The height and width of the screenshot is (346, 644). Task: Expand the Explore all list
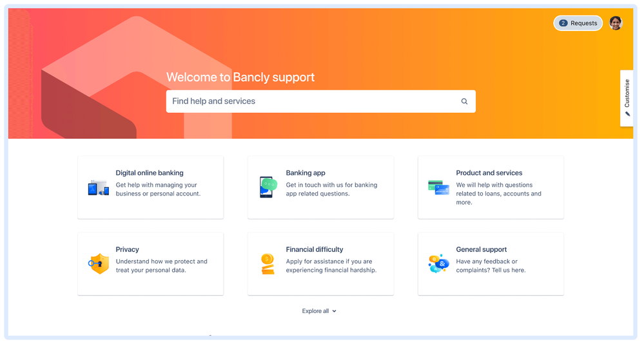[319, 311]
